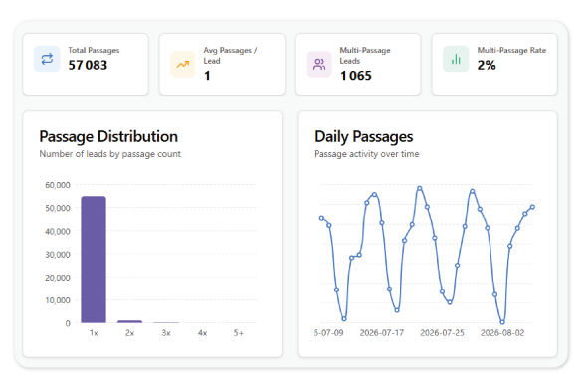Click the 40,000 y-axis label
Viewport: 588px width, 385px height.
(x=58, y=232)
